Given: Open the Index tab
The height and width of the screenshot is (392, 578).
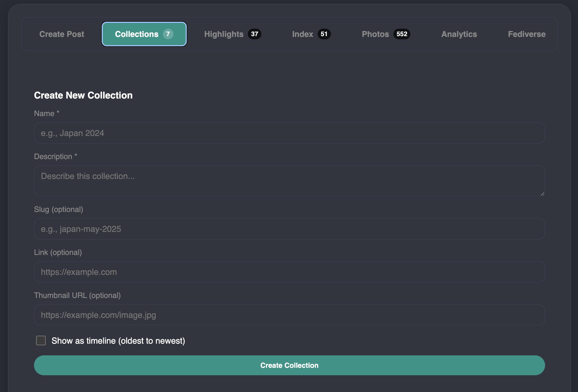Looking at the screenshot, I should tap(303, 34).
